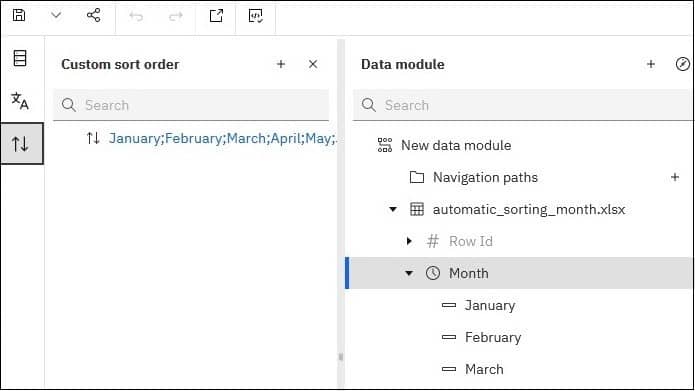Select the Custom sort order sidebar tab
Viewport: 695px width, 391px height.
tap(22, 144)
